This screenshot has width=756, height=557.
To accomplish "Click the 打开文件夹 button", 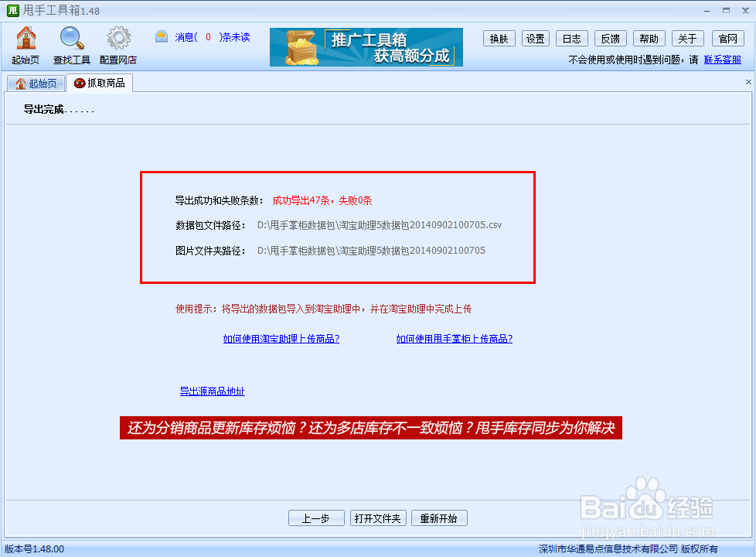I will pos(378,518).
